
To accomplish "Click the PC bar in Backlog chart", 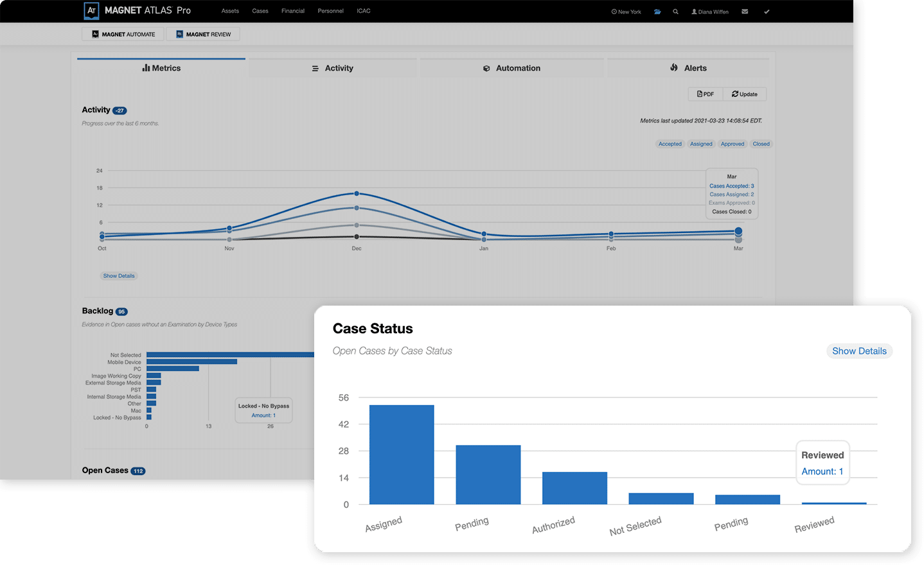I will [173, 369].
